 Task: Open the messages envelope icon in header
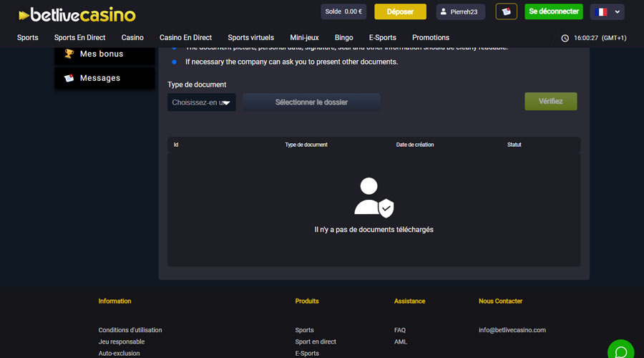click(x=506, y=11)
